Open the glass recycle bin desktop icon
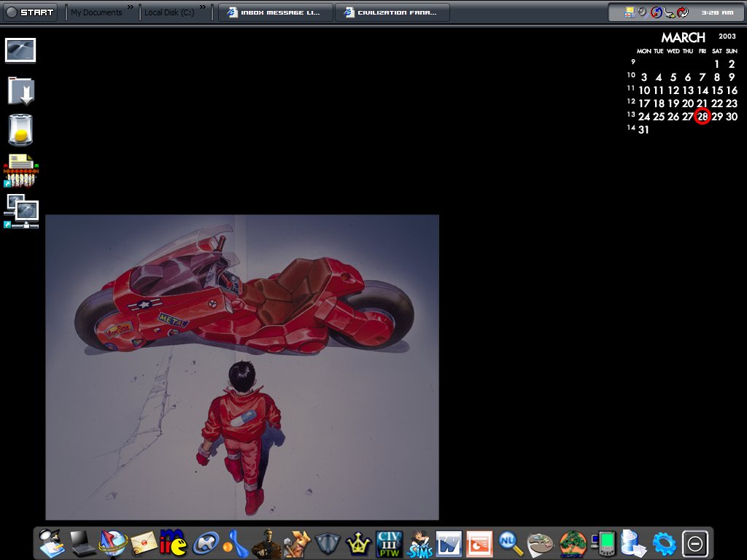Screen dimensions: 747x560 click(x=20, y=130)
